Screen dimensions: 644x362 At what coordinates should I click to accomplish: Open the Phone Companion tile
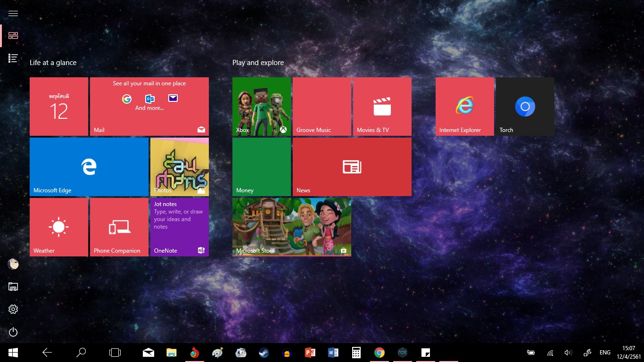tap(119, 227)
